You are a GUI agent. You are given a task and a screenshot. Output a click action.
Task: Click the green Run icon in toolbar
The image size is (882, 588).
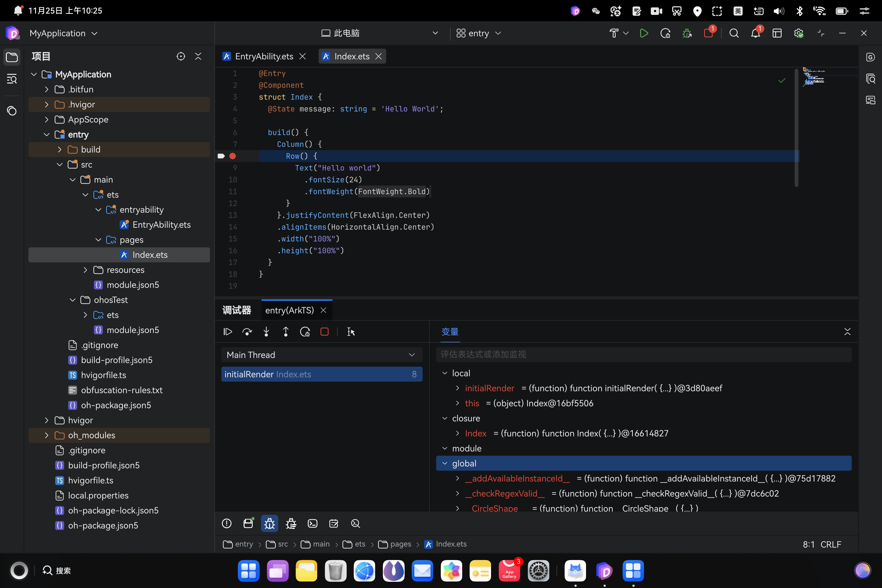point(643,33)
